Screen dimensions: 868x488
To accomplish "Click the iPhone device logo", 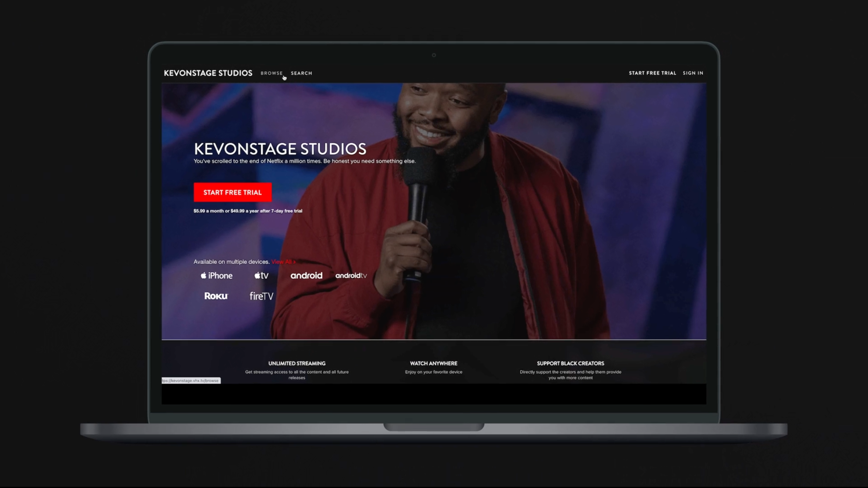I will tap(216, 276).
